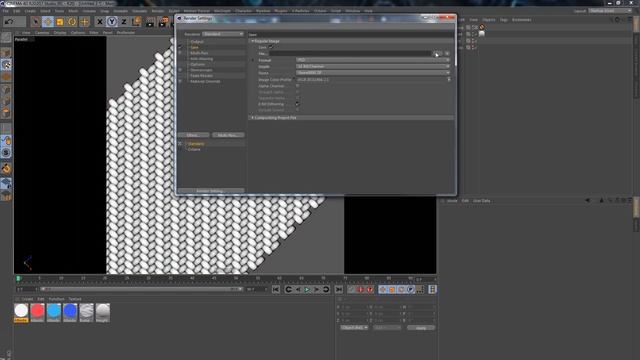Jump to start of timeline

point(276,289)
